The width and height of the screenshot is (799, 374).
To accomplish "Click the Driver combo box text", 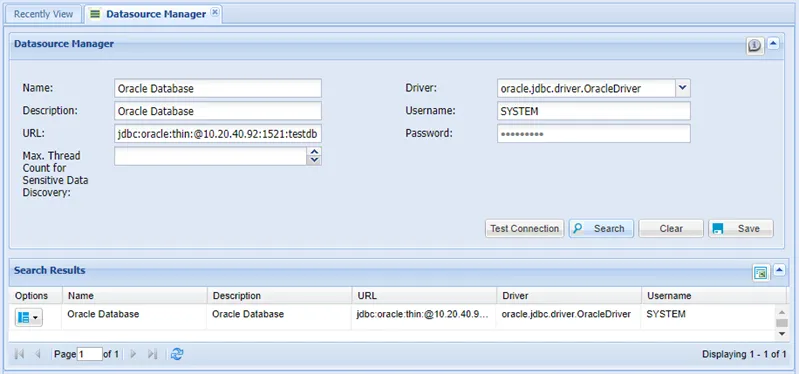I will click(x=587, y=88).
